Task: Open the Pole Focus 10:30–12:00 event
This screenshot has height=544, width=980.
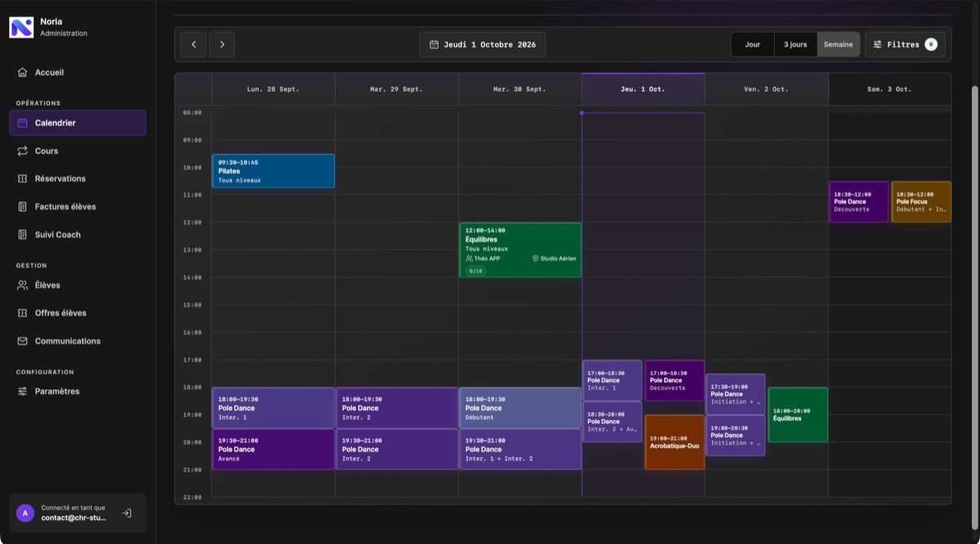Action: [921, 202]
